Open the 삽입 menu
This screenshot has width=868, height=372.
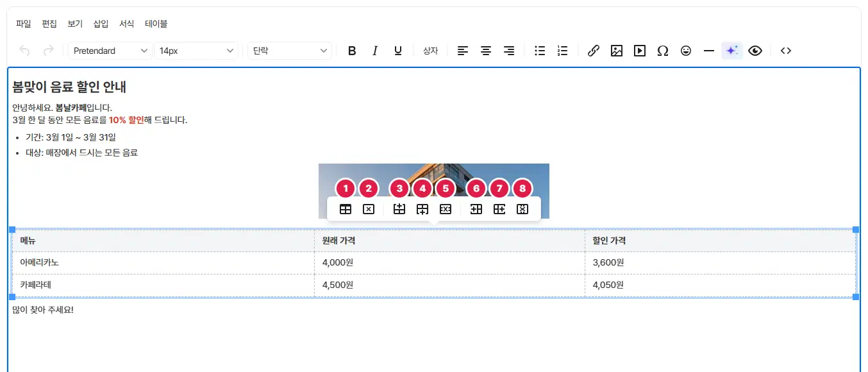coord(101,24)
